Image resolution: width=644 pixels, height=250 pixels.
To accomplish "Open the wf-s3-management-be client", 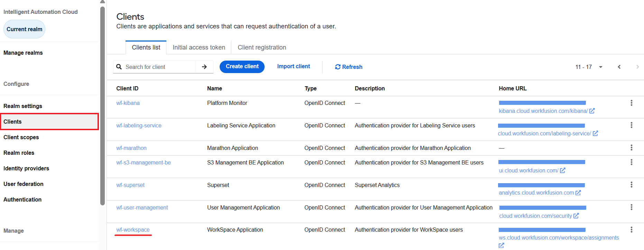I will [x=144, y=162].
